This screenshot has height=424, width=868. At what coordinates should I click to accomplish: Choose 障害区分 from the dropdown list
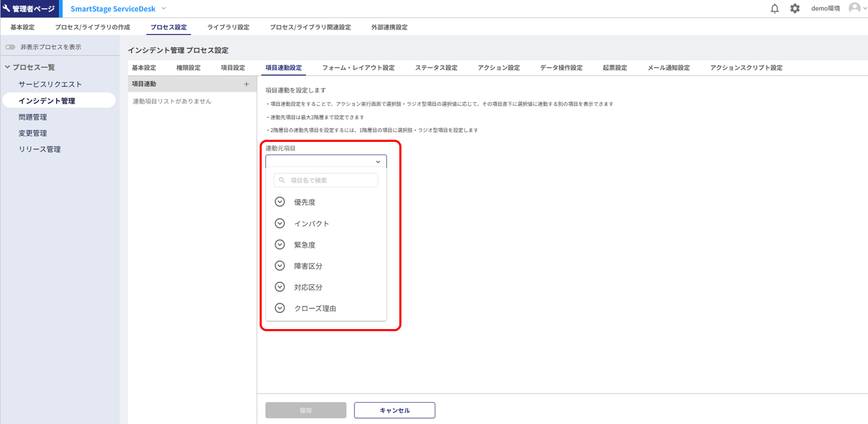(x=308, y=266)
